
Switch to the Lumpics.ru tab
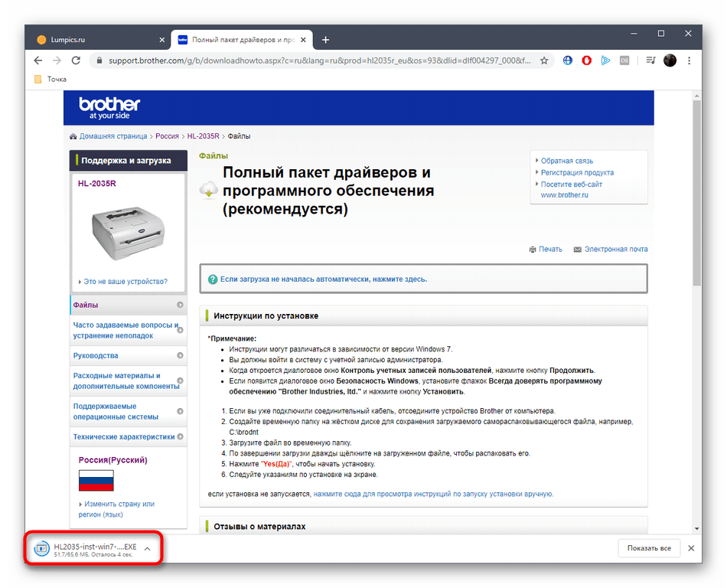click(x=97, y=40)
